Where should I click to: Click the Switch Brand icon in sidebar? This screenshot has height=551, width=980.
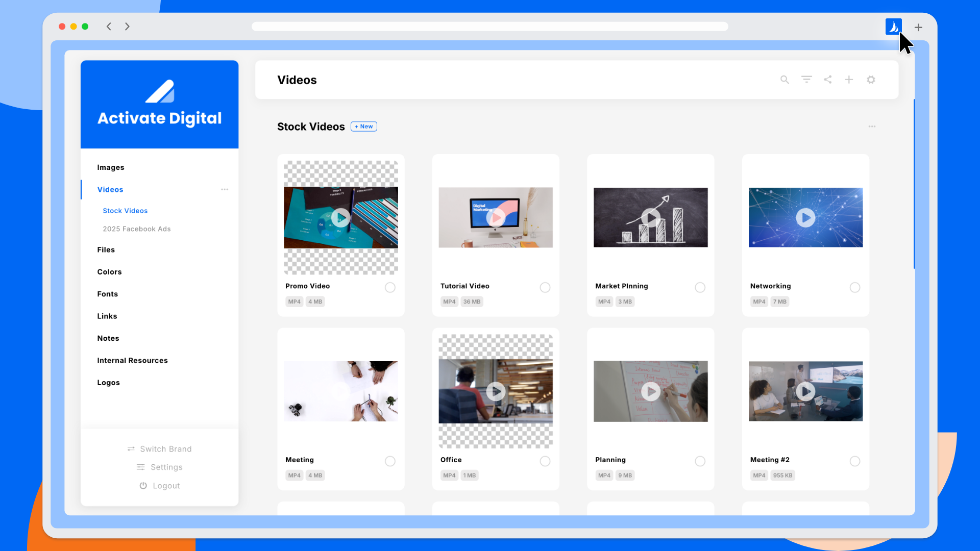131,449
